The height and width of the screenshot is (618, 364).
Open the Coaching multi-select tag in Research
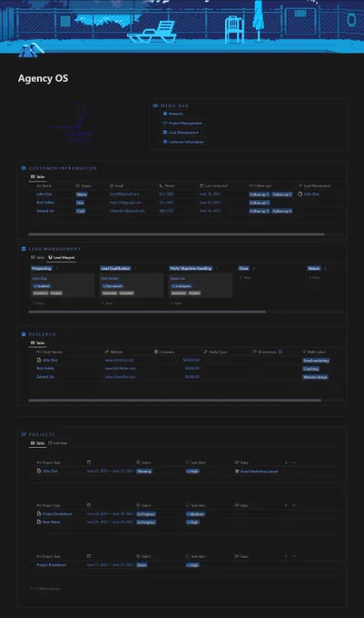310,369
